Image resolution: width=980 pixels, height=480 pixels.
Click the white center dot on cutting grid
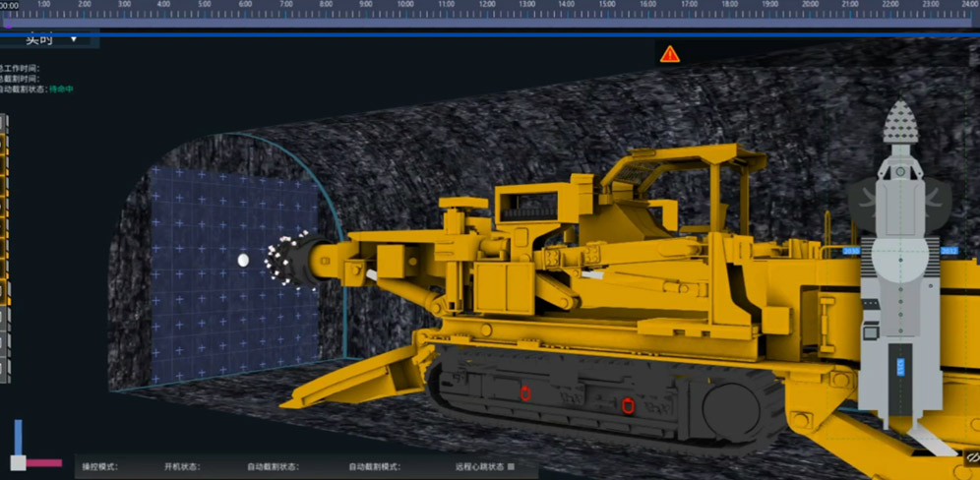point(243,260)
